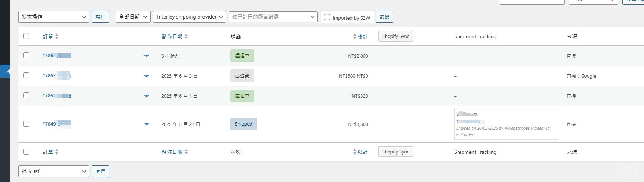
Task: Open order #7863 link
Action: [57, 76]
